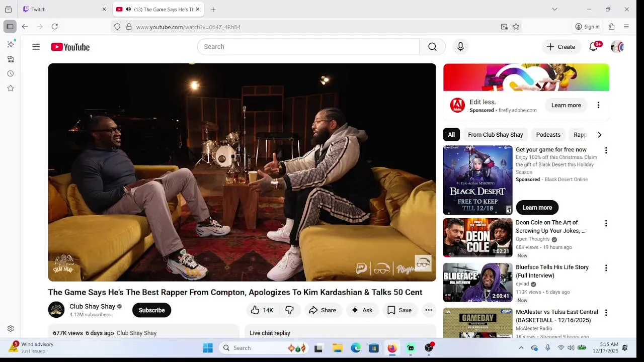Open the Firefox View tab button

pos(8,9)
